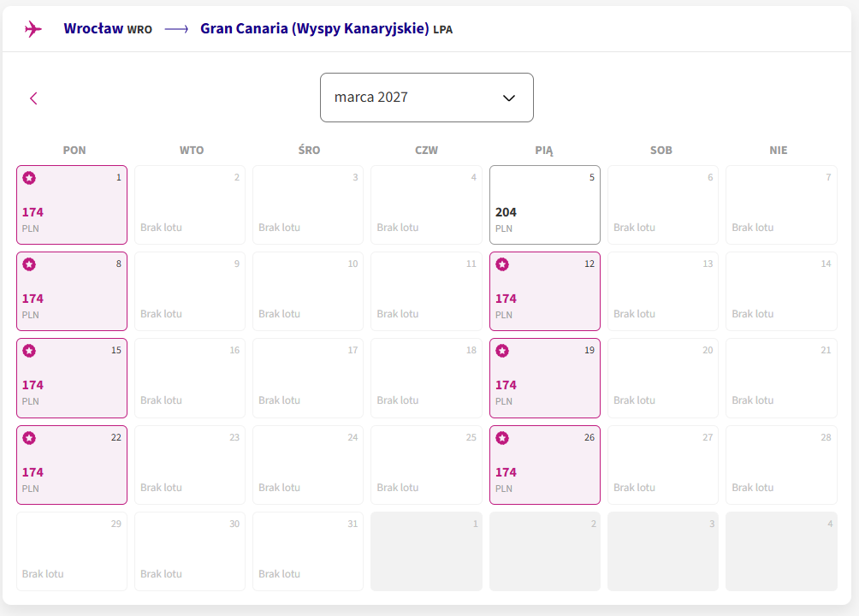This screenshot has height=616, width=859.
Task: Click the star icon on March 8
Action: (29, 264)
